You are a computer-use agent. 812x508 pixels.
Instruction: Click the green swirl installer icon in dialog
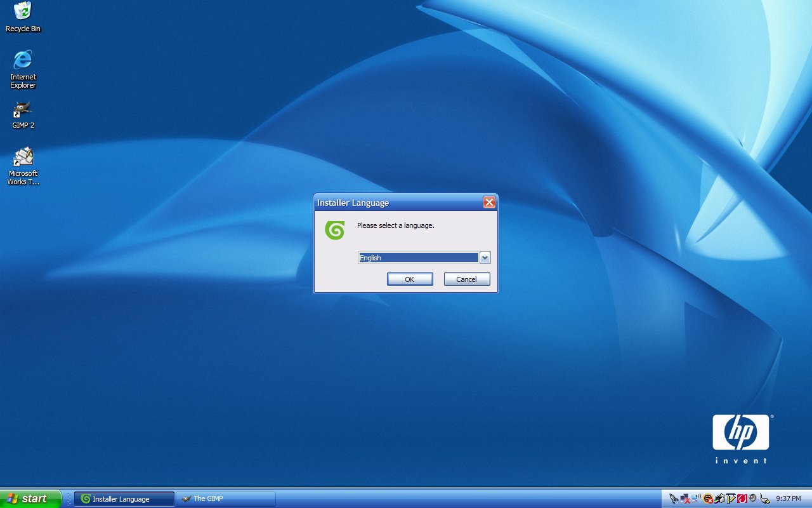334,230
